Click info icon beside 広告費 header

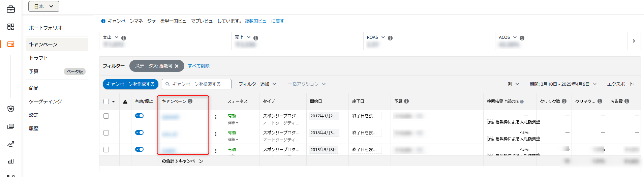[627, 101]
